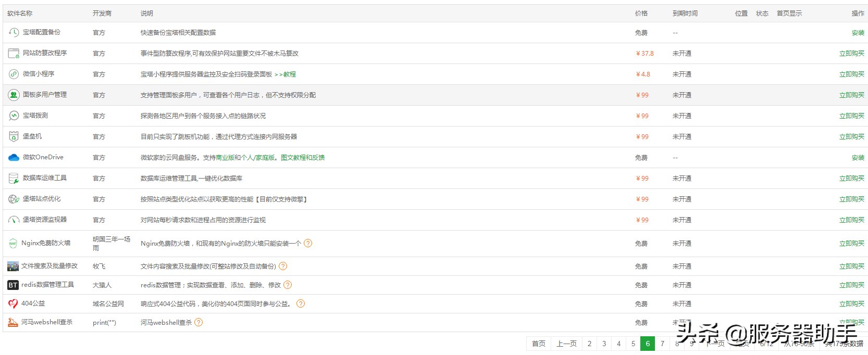Click the 堡塔站点优化 icon
The height and width of the screenshot is (355, 868).
pos(14,199)
